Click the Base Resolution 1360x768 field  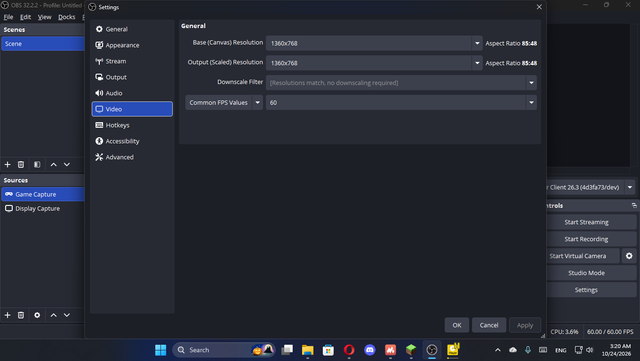(x=369, y=43)
